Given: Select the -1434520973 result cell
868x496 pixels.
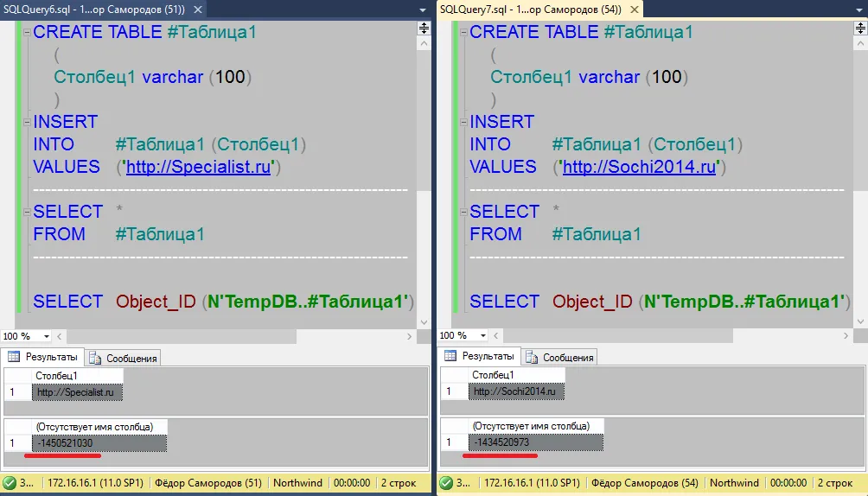Looking at the screenshot, I should tap(536, 442).
